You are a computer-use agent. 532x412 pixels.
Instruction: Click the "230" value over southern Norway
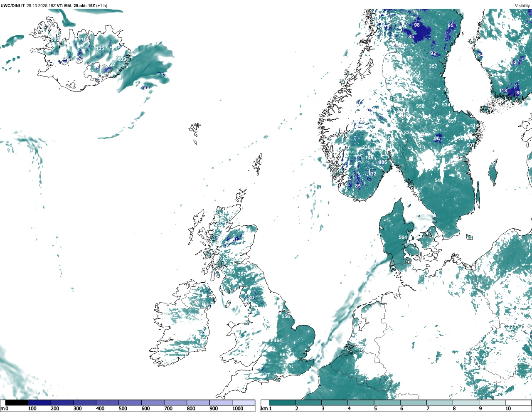pos(366,147)
